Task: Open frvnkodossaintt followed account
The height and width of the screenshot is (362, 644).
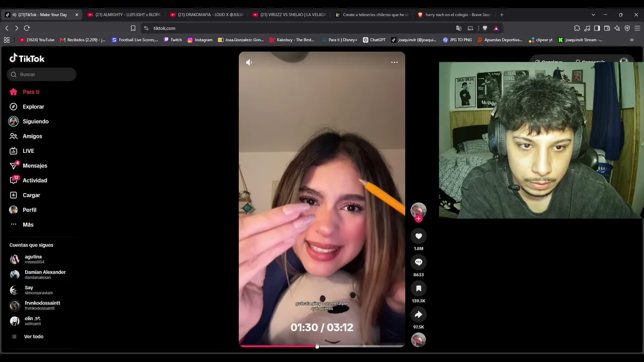Action: (x=35, y=305)
